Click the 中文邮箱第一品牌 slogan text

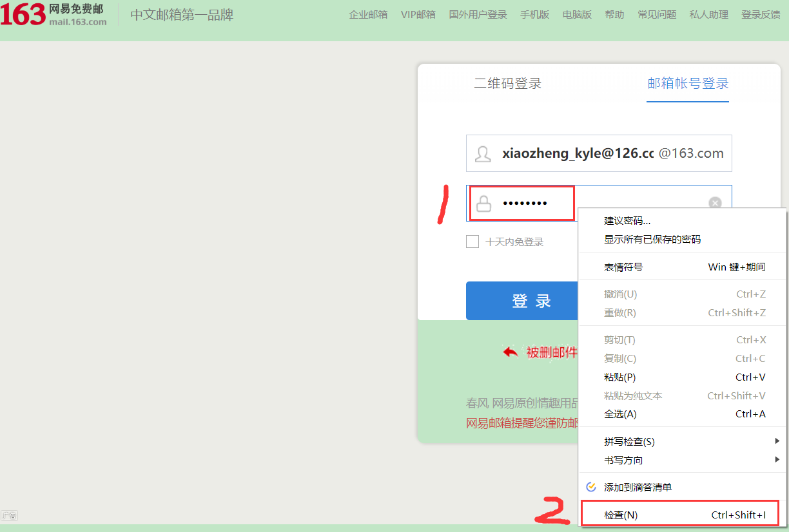[x=182, y=15]
